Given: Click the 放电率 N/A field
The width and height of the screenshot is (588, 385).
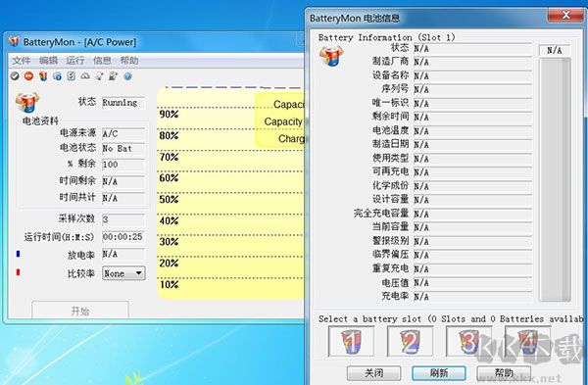Looking at the screenshot, I should point(123,254).
